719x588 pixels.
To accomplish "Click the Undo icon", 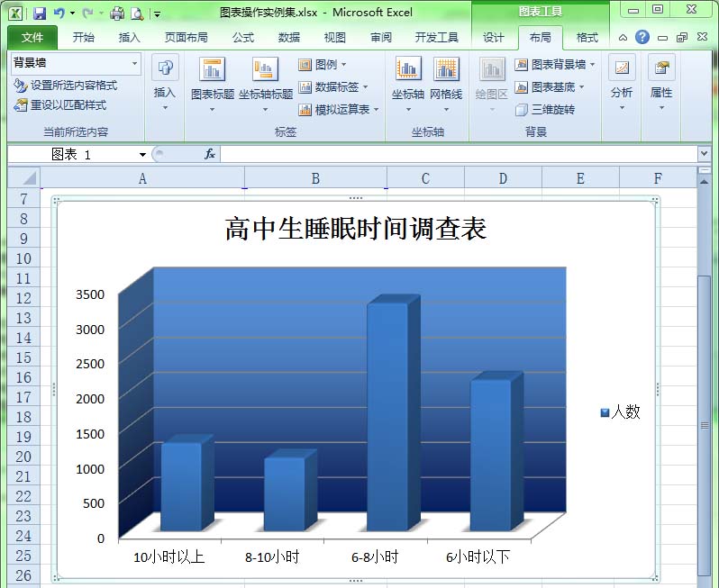I will point(59,14).
